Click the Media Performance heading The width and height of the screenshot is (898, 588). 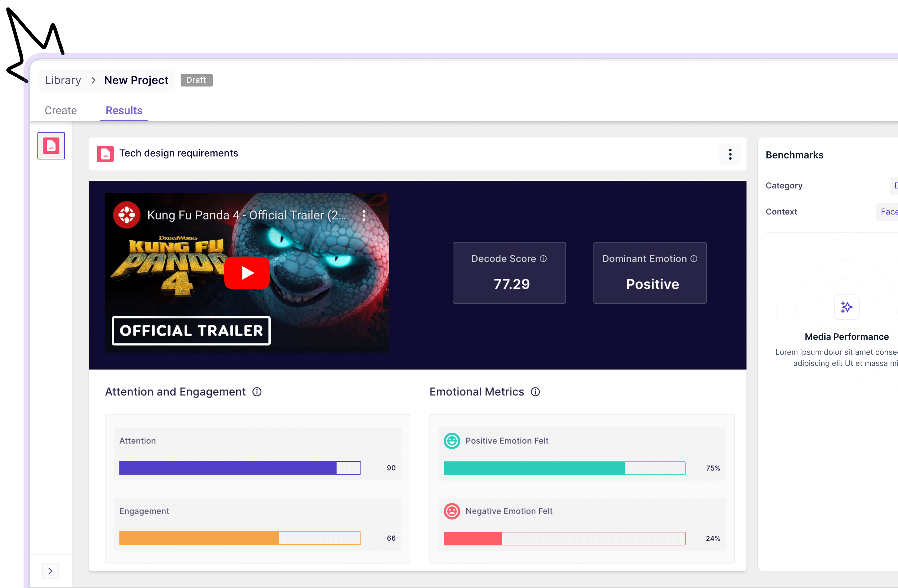(846, 337)
